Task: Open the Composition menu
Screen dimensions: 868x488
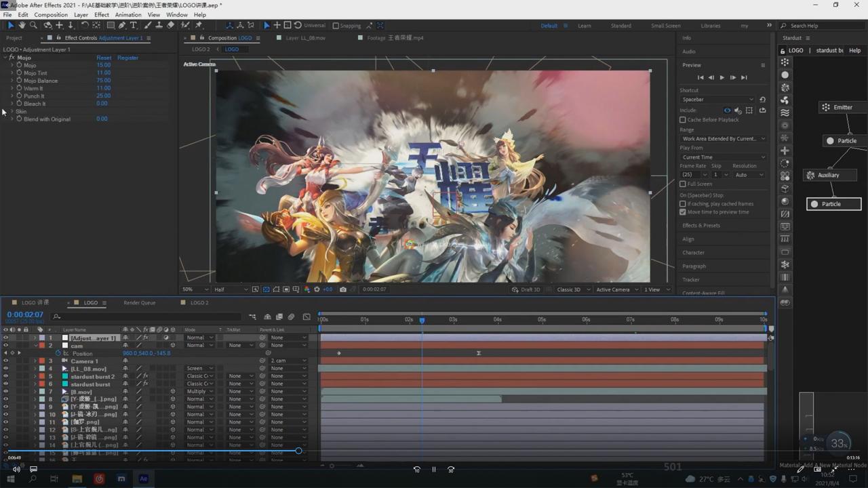Action: tap(51, 14)
